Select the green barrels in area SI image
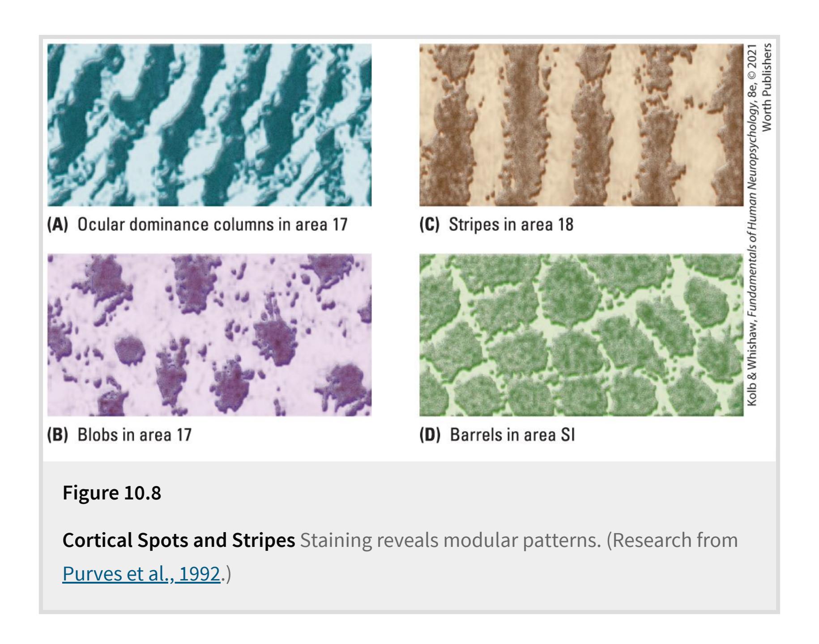Image resolution: width=819 pixels, height=644 pixels. coord(581,335)
